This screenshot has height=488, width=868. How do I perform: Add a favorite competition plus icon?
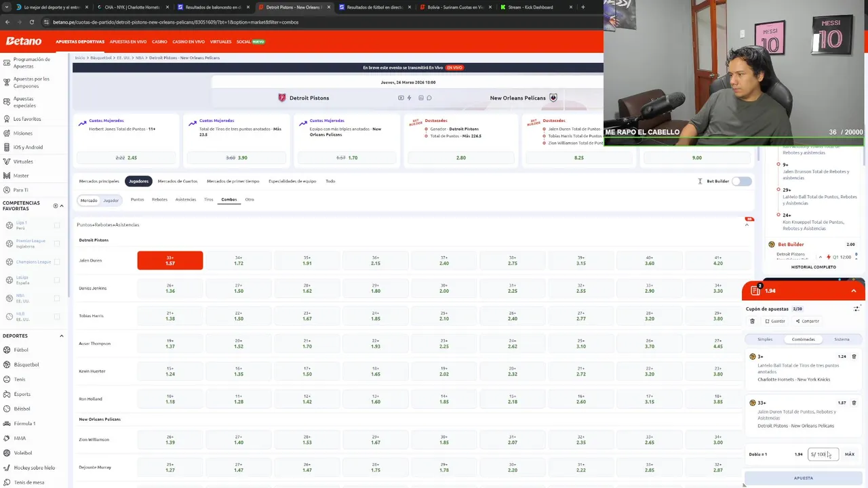click(56, 205)
